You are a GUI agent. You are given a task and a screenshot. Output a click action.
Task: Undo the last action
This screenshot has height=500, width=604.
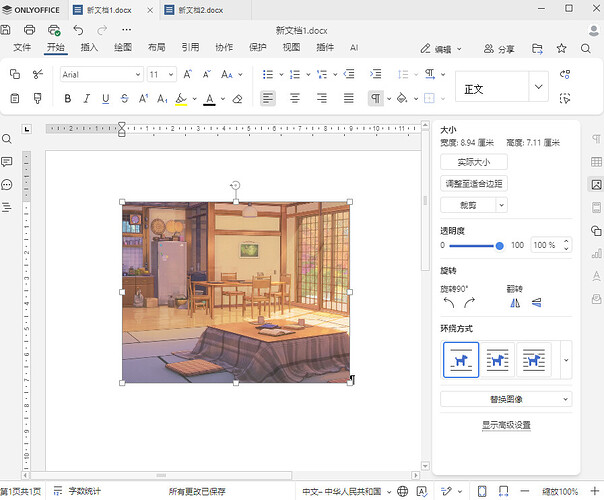tap(78, 30)
